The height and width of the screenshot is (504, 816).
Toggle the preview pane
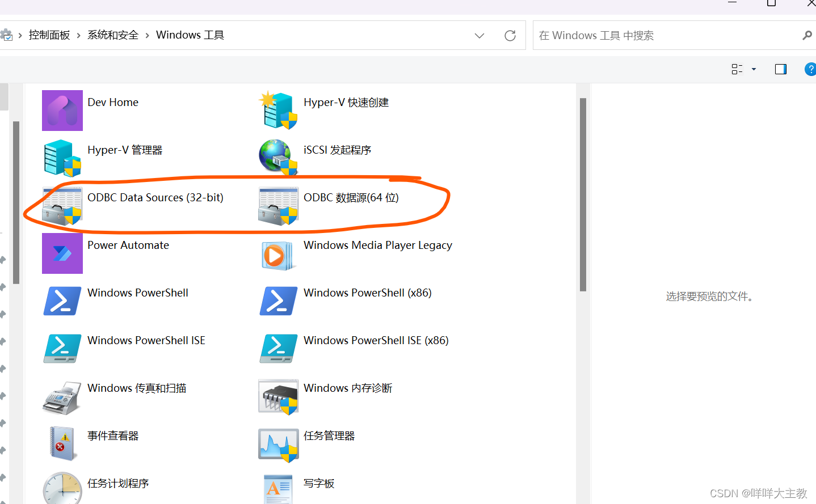tap(780, 69)
